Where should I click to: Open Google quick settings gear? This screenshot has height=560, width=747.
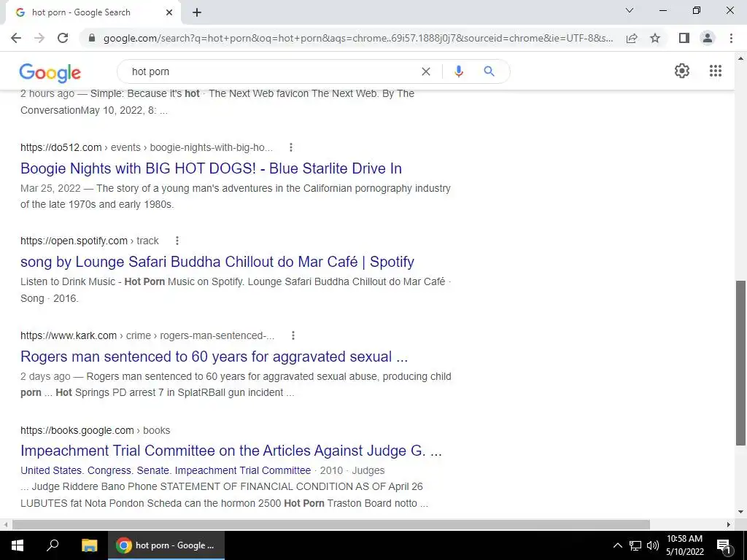(682, 71)
